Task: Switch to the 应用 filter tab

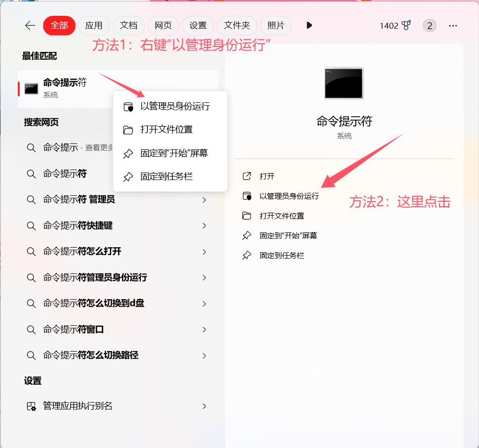Action: click(x=94, y=25)
